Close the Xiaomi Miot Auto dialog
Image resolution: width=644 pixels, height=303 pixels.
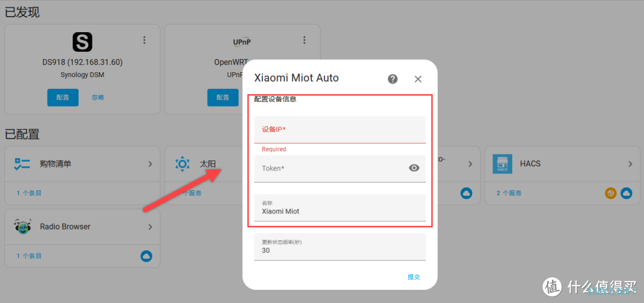pos(417,79)
